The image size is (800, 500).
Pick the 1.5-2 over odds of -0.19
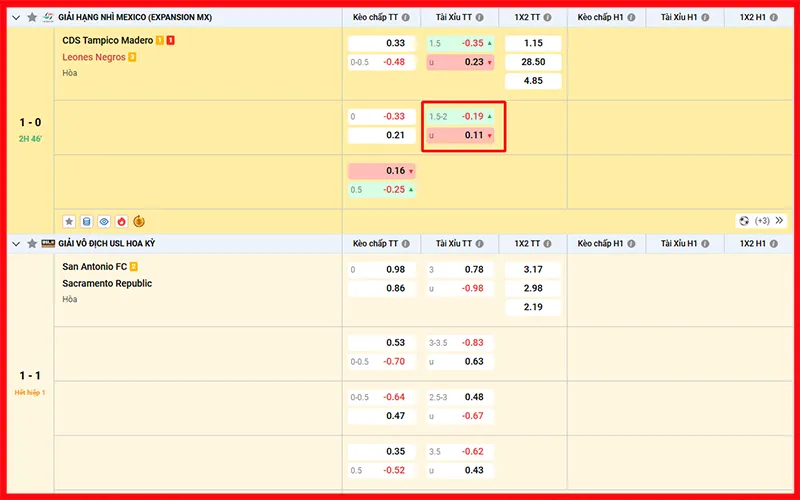click(x=462, y=116)
